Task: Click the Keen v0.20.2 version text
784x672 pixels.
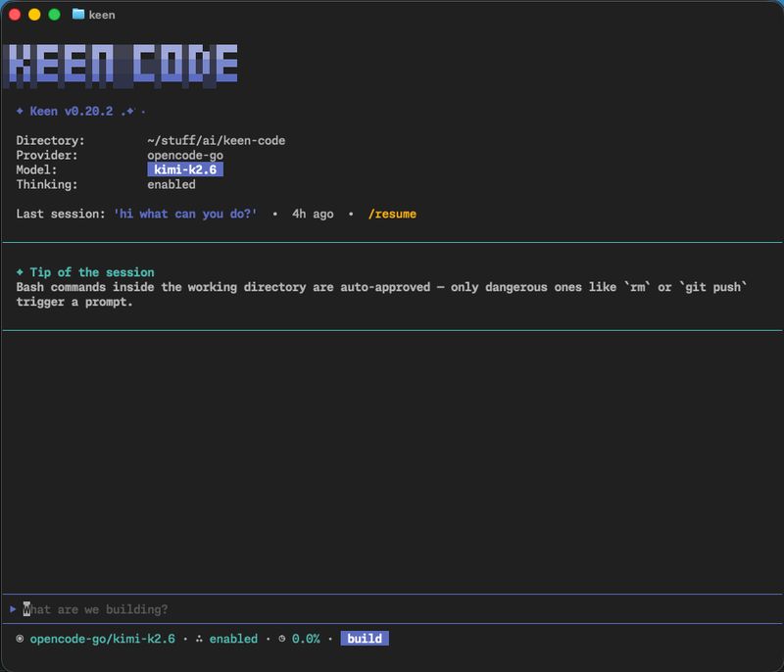Action: coord(72,111)
